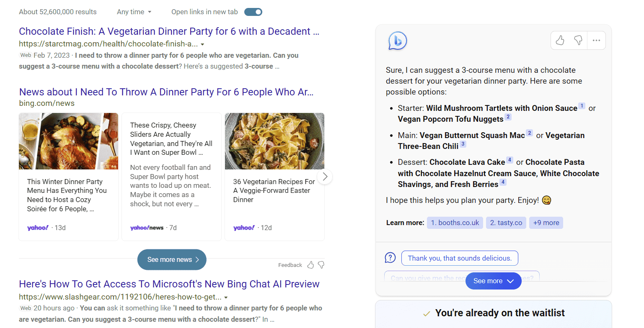
Task: Click You're already on the waitlist banner
Action: [x=493, y=313]
